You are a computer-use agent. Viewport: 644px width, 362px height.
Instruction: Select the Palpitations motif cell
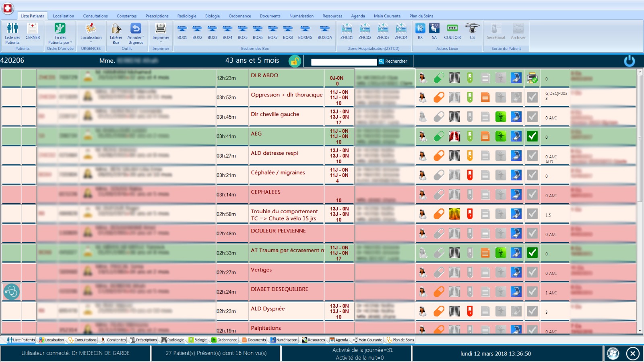pos(286,328)
